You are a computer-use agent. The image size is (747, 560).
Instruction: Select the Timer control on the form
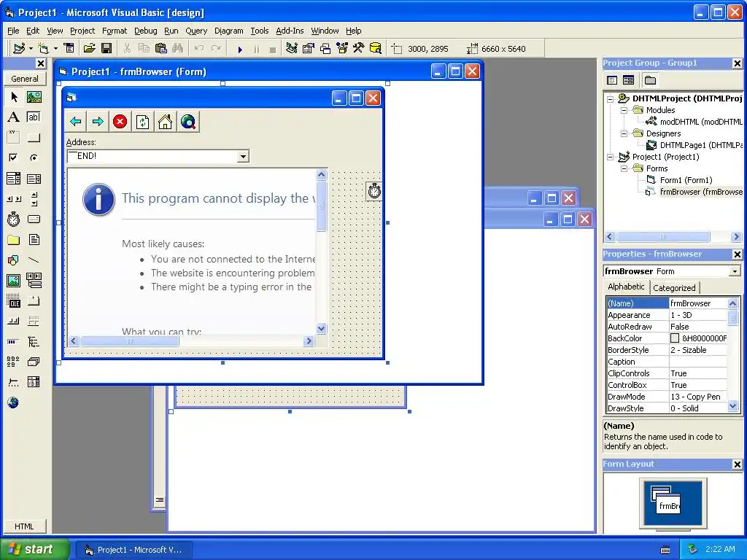(374, 191)
